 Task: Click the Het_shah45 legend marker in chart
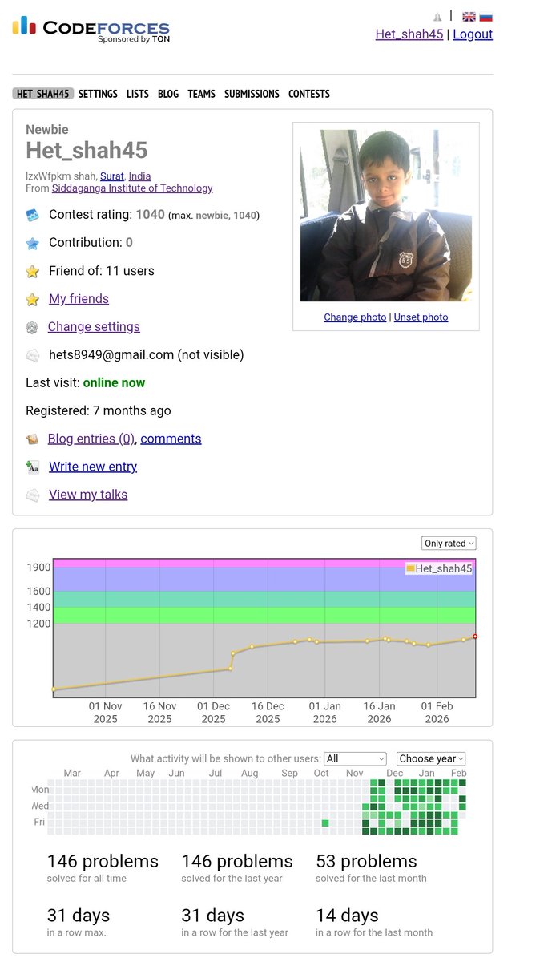click(411, 568)
